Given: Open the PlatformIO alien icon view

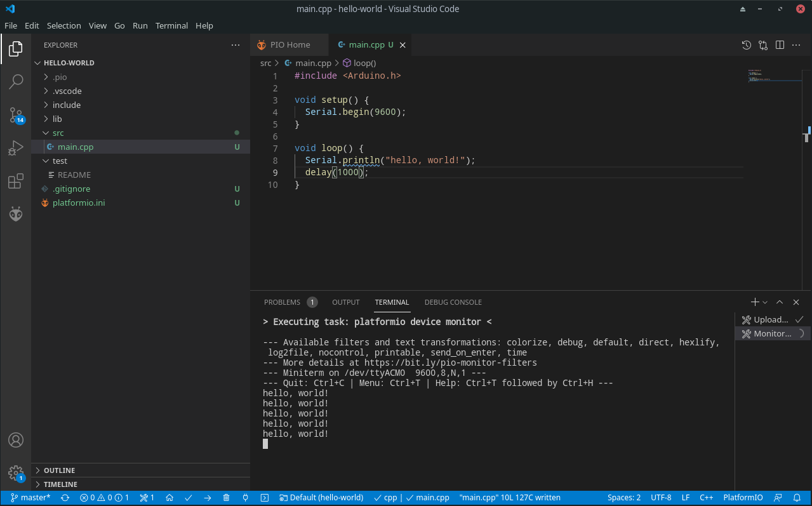Looking at the screenshot, I should [x=16, y=215].
